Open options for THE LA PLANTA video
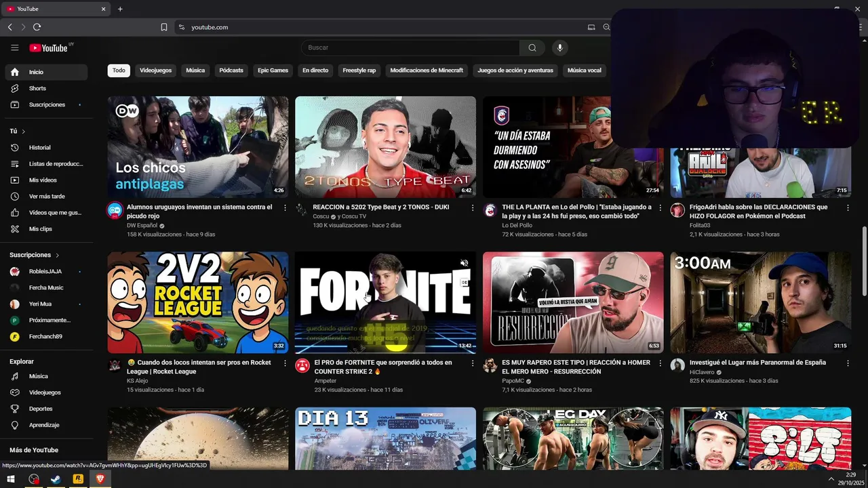 [x=660, y=207]
